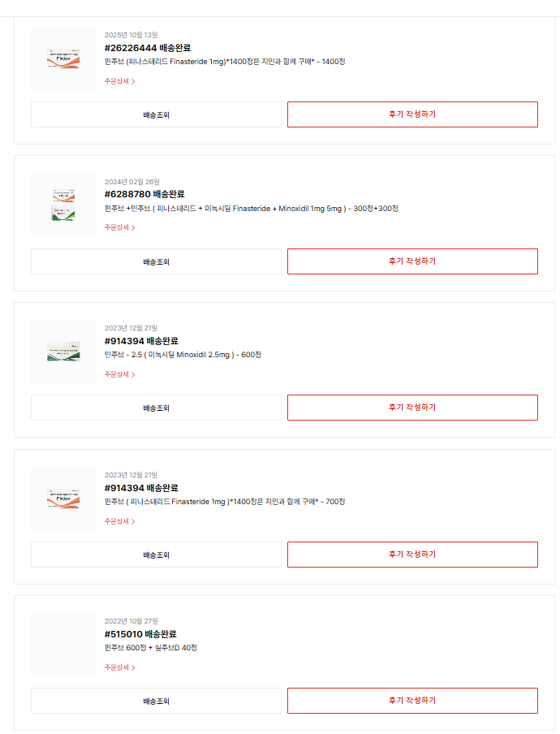This screenshot has height=734, width=560.
Task: Click the 민주브 2.5 Minoxidil product thumbnail
Action: pyautogui.click(x=62, y=352)
